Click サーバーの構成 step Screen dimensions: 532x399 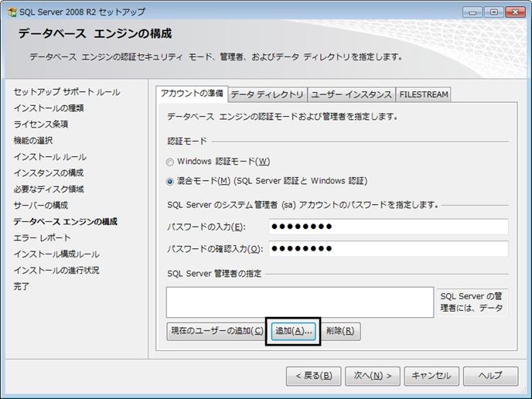point(41,205)
